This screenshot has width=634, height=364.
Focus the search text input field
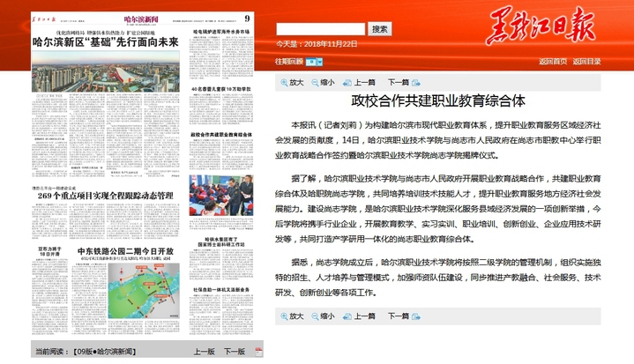point(320,29)
